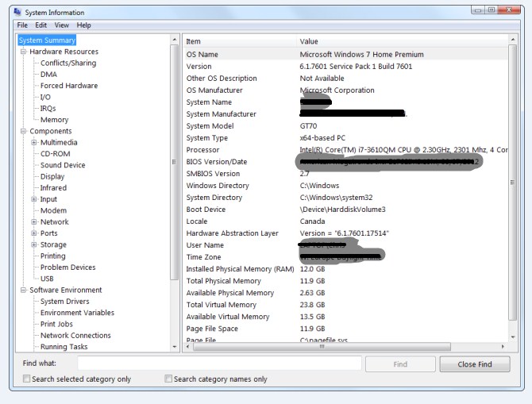Click 'Microsoft Corporation' value
The height and width of the screenshot is (404, 532).
pyautogui.click(x=337, y=90)
